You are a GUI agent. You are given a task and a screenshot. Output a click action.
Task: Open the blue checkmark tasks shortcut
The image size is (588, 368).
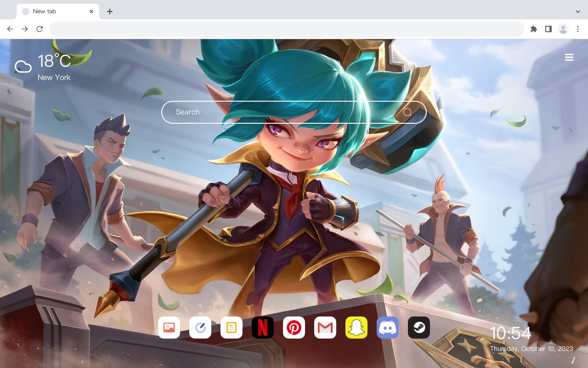(x=200, y=328)
